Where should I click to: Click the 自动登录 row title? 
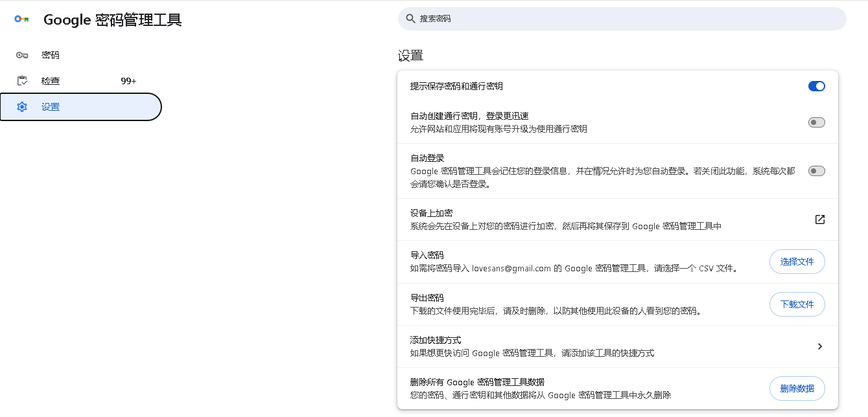pos(427,158)
